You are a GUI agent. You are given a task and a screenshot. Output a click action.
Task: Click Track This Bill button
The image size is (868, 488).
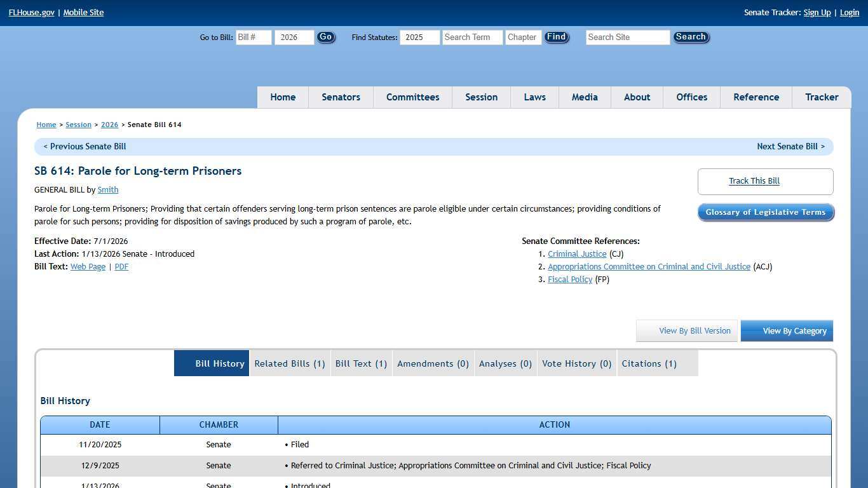754,181
